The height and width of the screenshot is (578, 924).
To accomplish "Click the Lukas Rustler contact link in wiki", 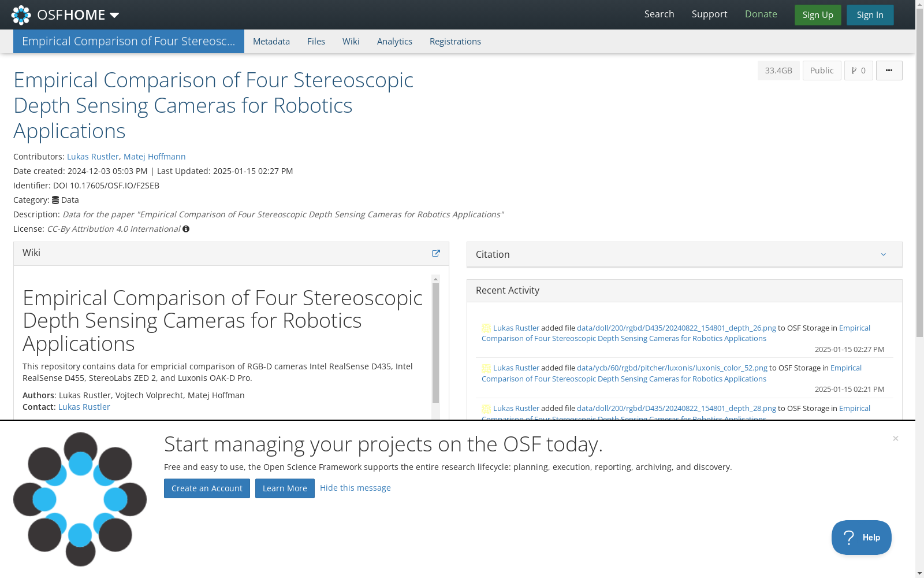I will [84, 407].
